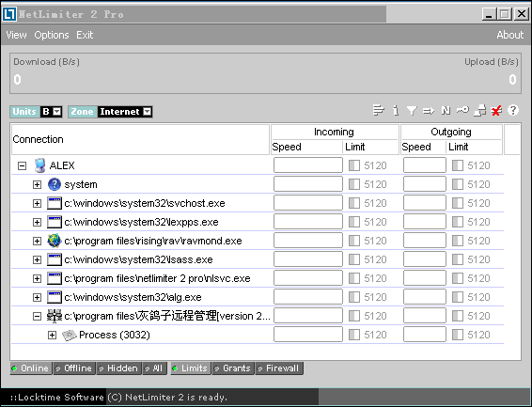This screenshot has height=407, width=532.
Task: Click incoming speed field for nlsvc.exe
Action: (308, 278)
